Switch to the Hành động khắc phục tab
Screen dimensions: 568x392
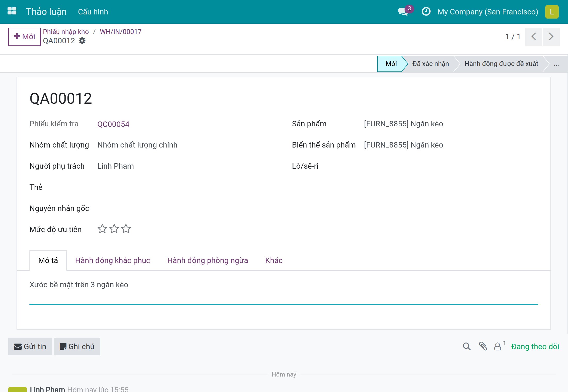(113, 260)
